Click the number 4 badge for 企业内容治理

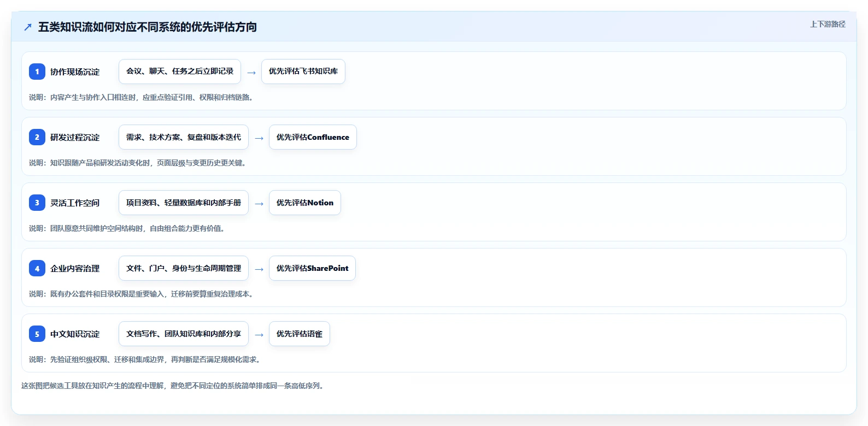tap(37, 268)
